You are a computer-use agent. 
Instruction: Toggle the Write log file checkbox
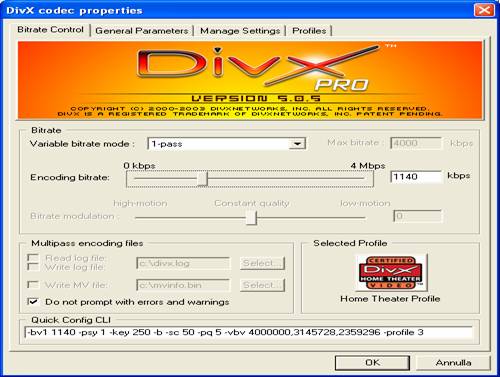pyautogui.click(x=33, y=267)
